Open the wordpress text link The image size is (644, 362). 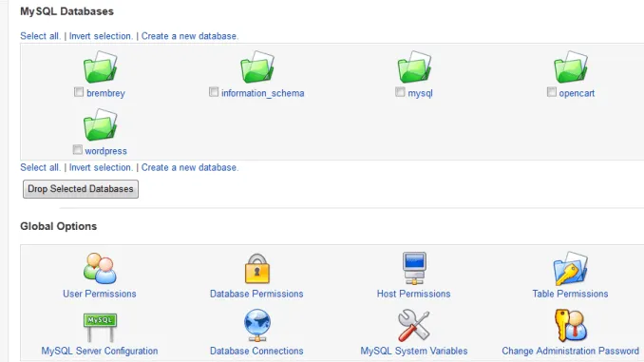(x=106, y=151)
